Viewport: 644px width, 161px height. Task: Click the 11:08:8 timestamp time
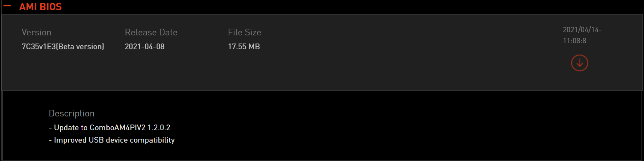coord(574,41)
